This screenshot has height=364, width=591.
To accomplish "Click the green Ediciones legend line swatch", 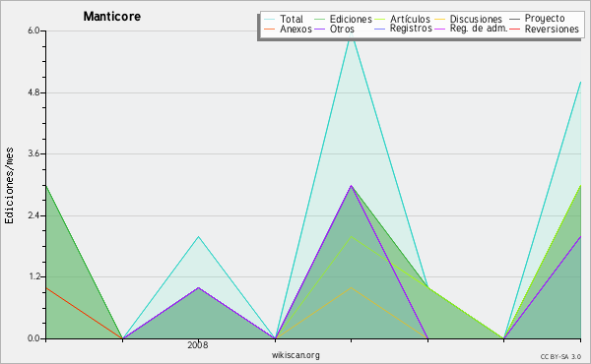I will tap(319, 19).
